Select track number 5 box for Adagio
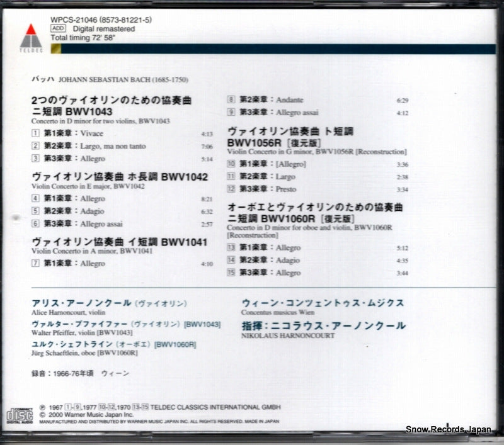This screenshot has width=504, height=445. point(37,211)
